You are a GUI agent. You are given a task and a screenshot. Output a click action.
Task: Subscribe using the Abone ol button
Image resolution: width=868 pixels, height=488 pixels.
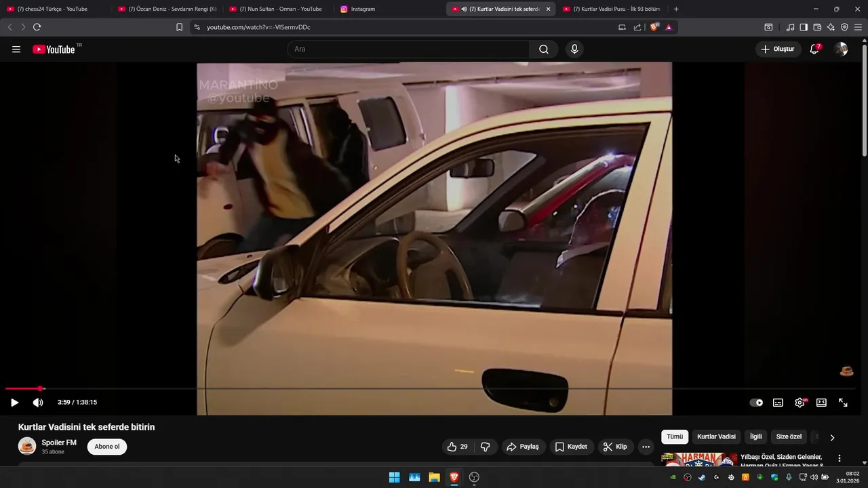(107, 447)
